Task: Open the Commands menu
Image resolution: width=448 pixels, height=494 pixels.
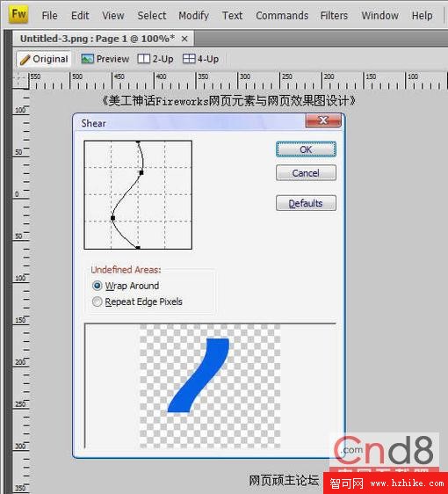Action: click(x=282, y=16)
